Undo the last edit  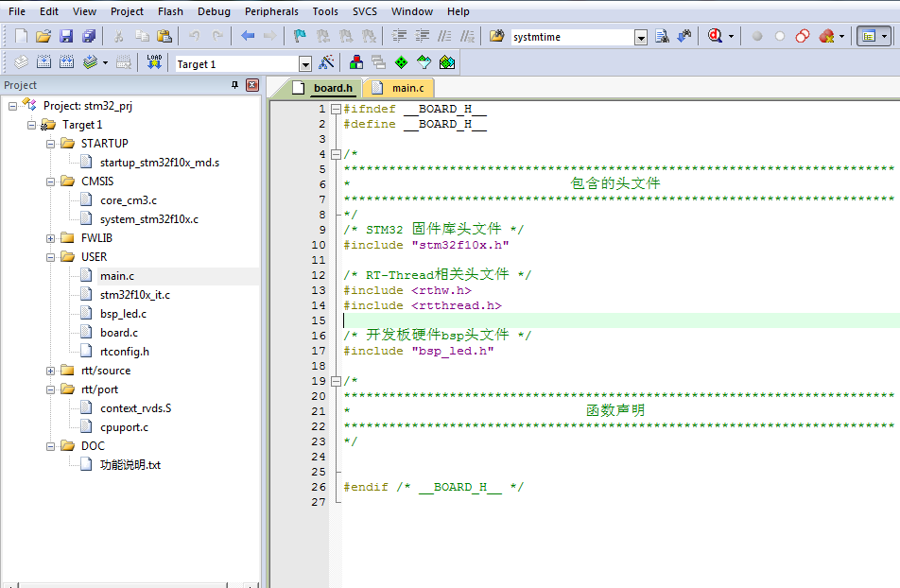(195, 35)
